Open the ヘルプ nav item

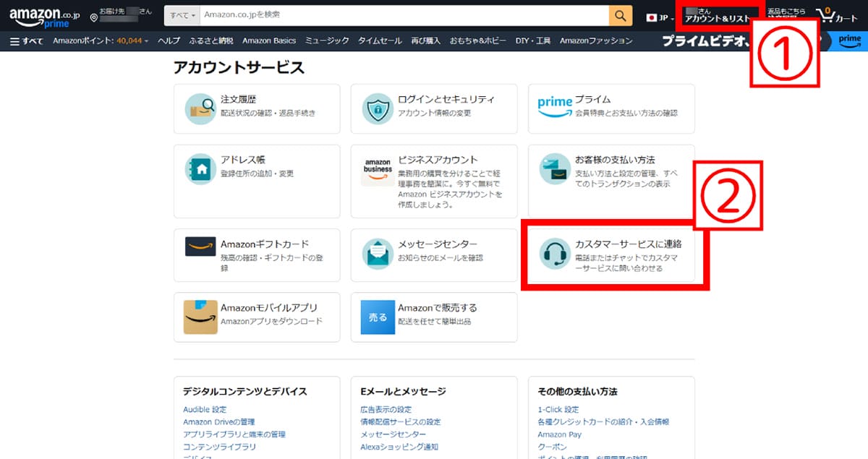coord(169,41)
